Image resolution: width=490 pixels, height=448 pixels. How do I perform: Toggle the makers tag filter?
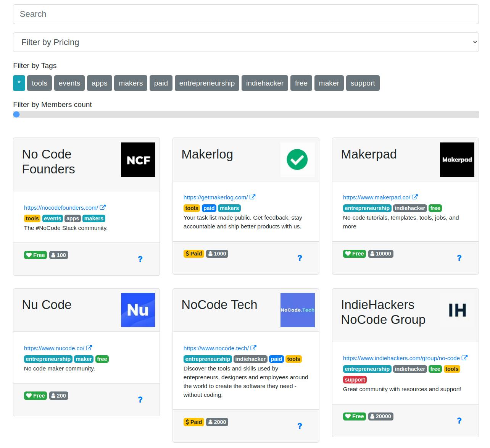pyautogui.click(x=131, y=83)
